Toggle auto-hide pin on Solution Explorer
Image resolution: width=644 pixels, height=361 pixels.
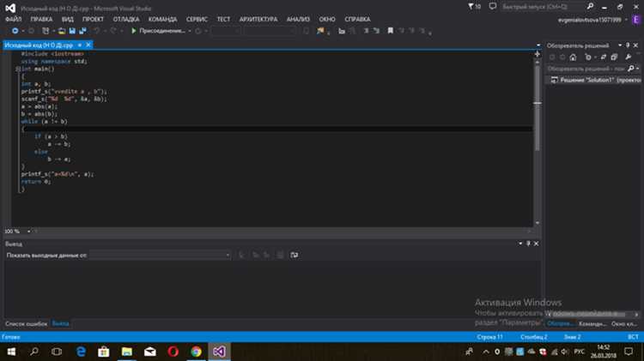click(628, 45)
